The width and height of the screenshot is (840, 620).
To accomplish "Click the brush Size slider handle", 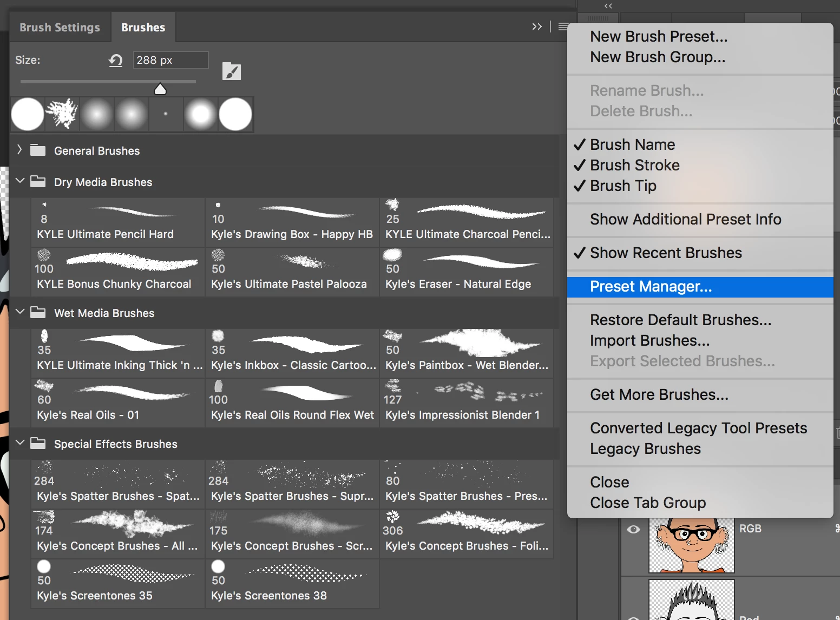I will point(160,89).
